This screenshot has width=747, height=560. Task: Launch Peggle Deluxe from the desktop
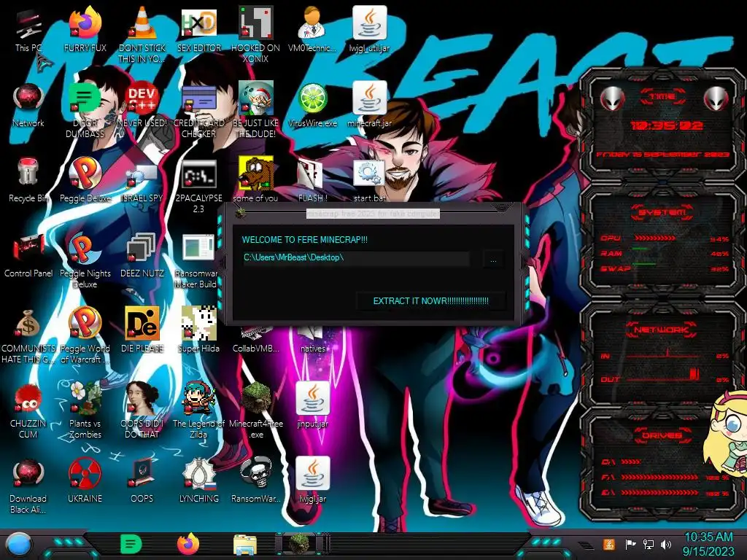[85, 174]
